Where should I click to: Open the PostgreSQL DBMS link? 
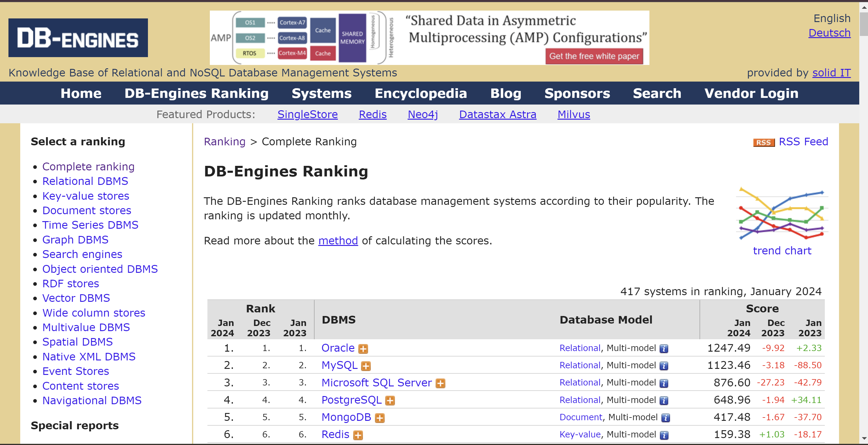click(x=351, y=400)
